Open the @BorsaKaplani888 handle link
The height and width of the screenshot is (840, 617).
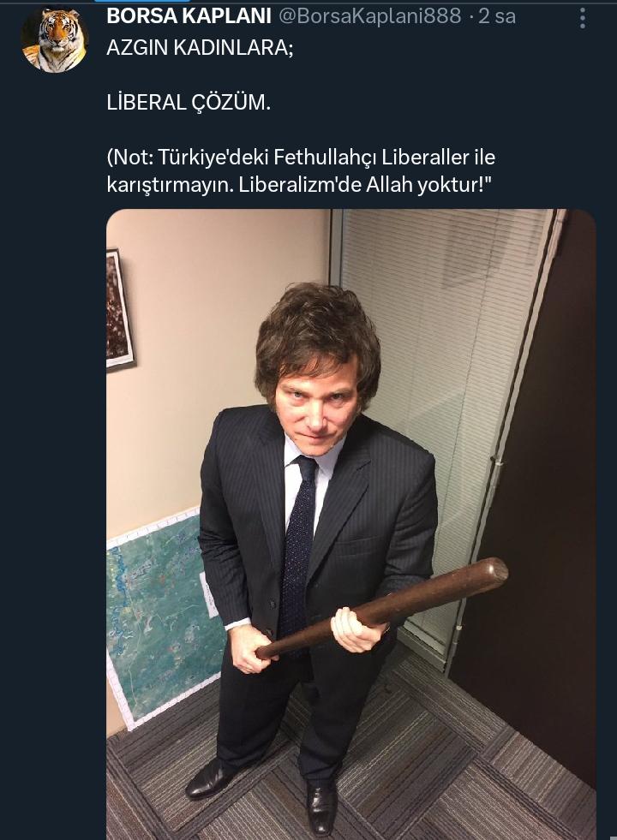pos(370,16)
